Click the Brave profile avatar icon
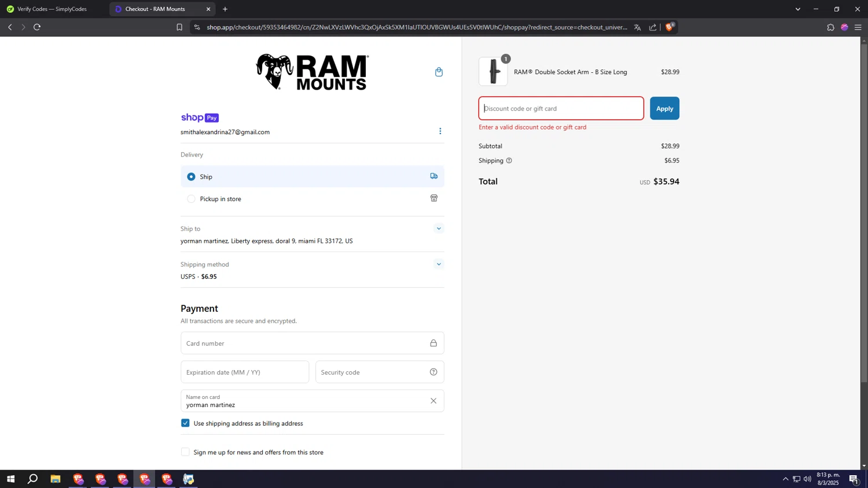This screenshot has width=868, height=488. click(844, 27)
